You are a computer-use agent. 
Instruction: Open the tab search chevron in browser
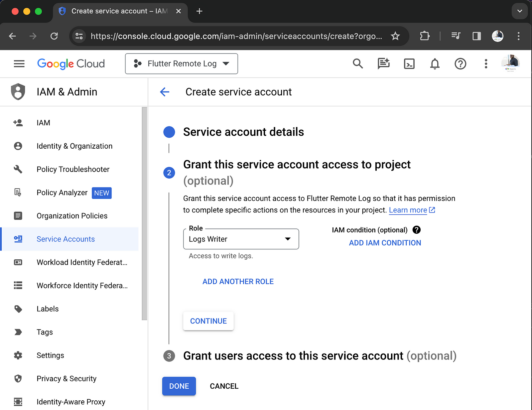tap(520, 11)
